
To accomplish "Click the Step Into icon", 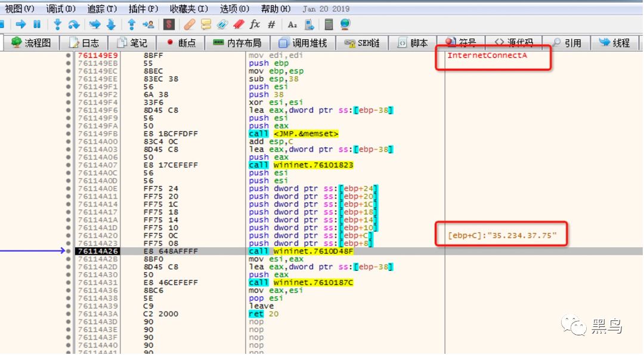I will (57, 24).
